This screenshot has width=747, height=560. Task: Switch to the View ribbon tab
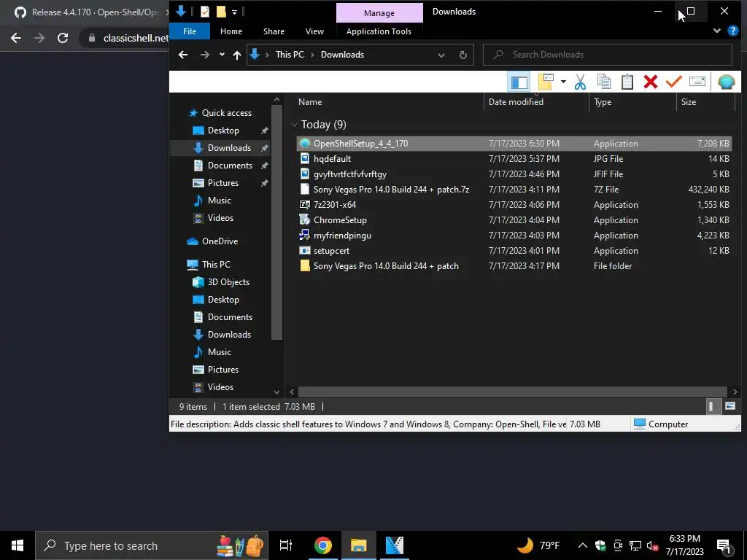[x=314, y=31]
